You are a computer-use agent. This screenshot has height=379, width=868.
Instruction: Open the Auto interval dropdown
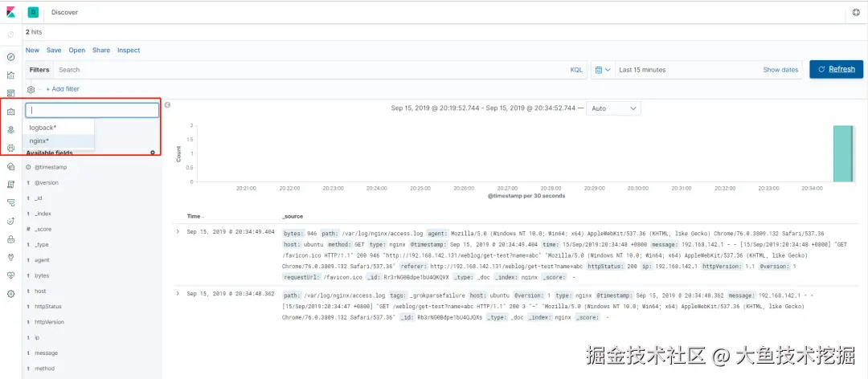click(613, 108)
